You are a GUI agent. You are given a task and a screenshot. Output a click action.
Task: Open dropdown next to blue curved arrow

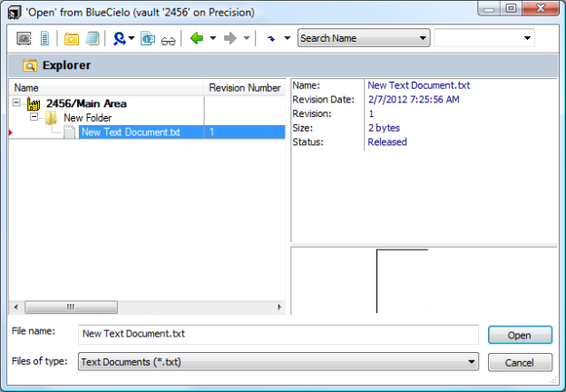[x=288, y=38]
